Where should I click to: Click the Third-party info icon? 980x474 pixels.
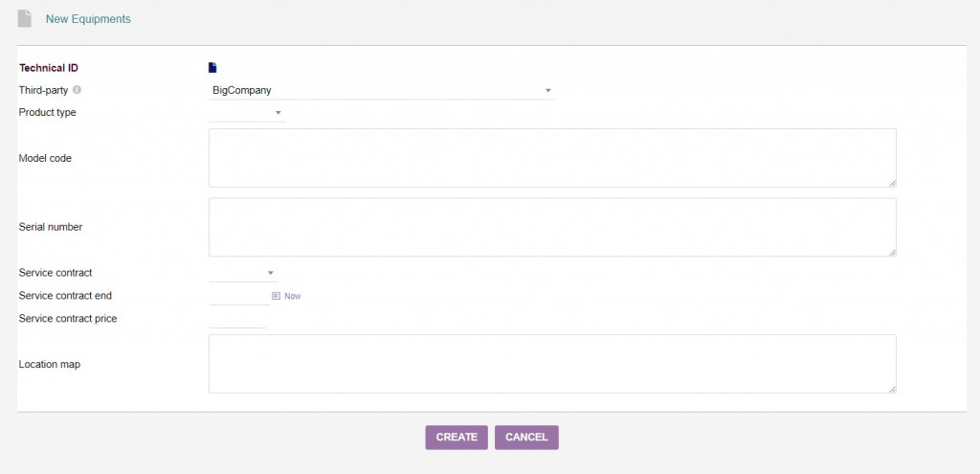[77, 90]
